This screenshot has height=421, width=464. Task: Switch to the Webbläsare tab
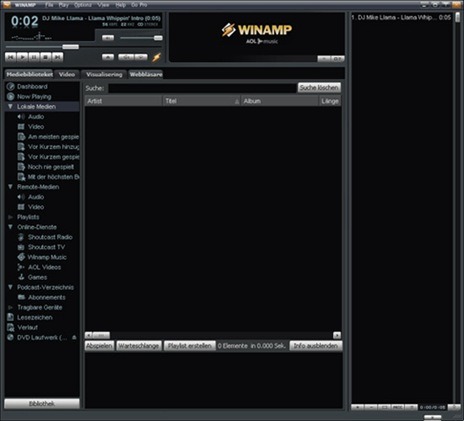coord(146,74)
